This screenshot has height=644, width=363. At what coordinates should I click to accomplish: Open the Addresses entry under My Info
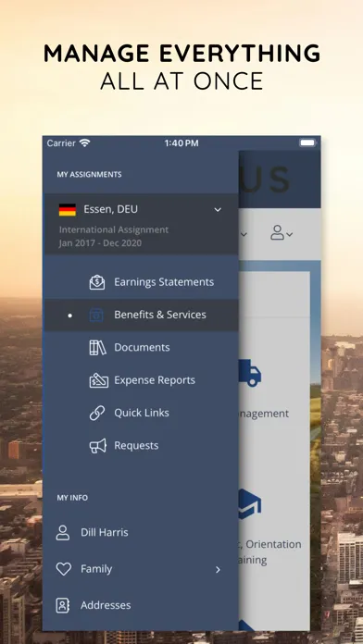point(141,605)
